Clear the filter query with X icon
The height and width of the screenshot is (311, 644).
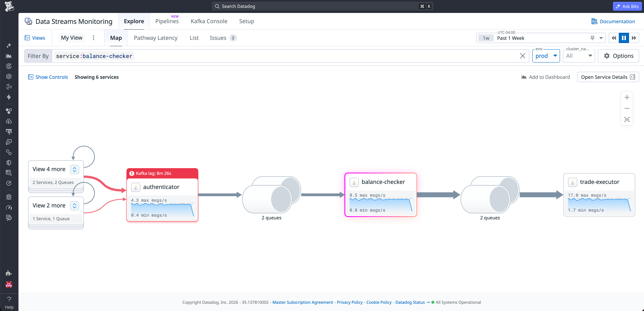tap(523, 56)
